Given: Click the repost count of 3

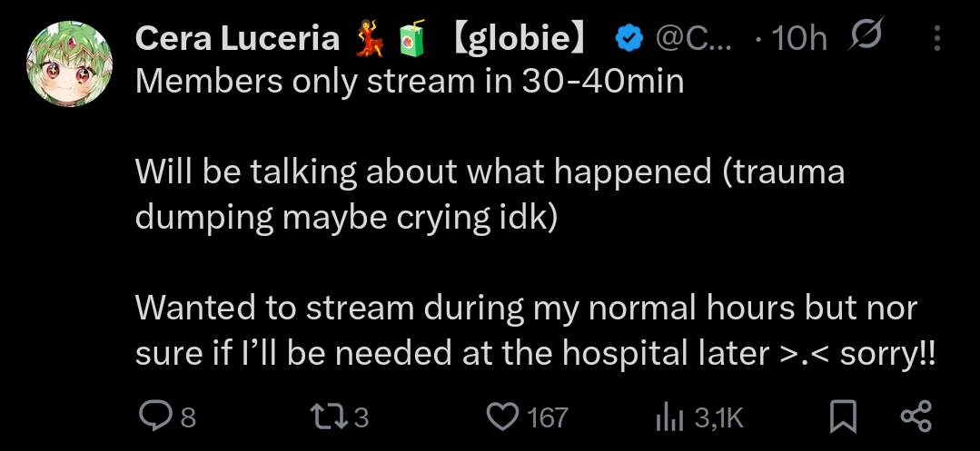Looking at the screenshot, I should point(361,417).
